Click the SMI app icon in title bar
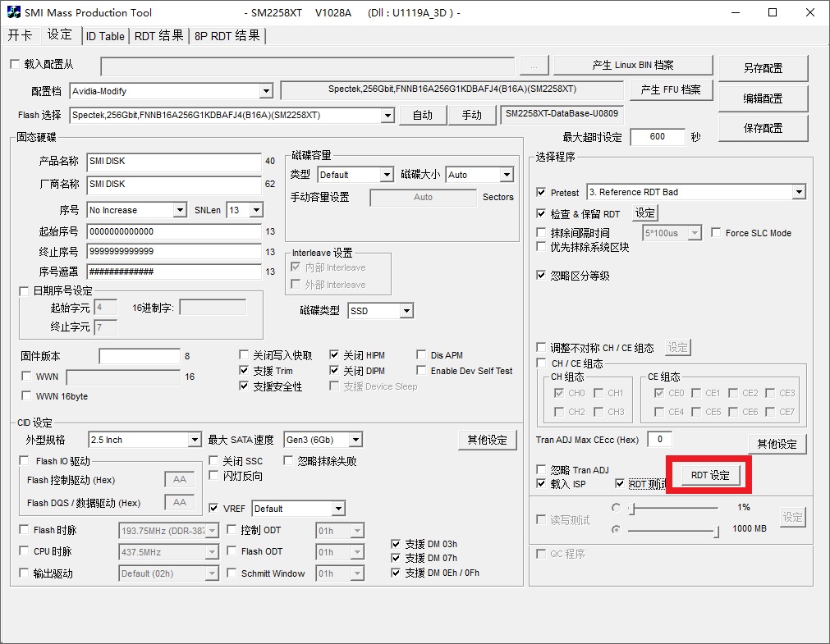830x644 pixels. [12, 12]
